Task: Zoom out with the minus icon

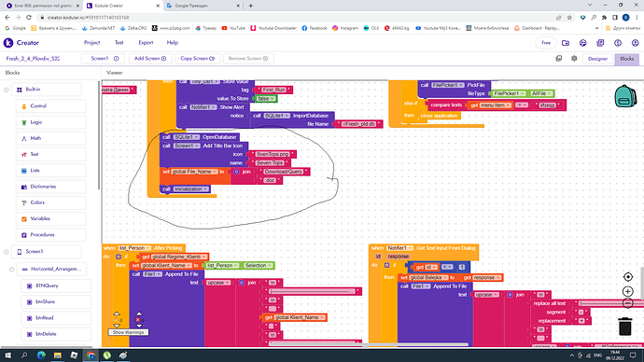Action: coord(627,303)
